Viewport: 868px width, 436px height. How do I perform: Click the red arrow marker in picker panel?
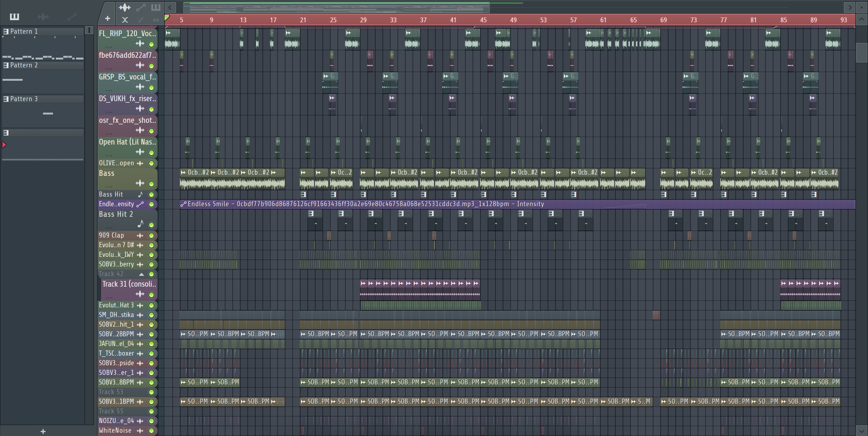tap(4, 145)
